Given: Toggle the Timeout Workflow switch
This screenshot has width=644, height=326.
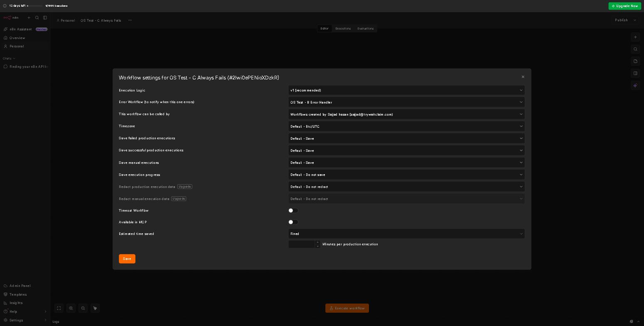Looking at the screenshot, I should pyautogui.click(x=293, y=210).
